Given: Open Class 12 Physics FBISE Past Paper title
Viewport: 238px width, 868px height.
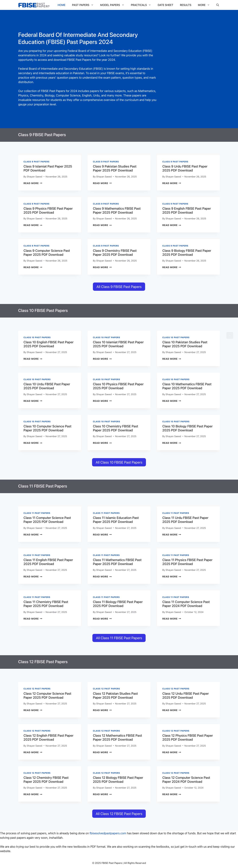Looking at the screenshot, I should point(187,738).
